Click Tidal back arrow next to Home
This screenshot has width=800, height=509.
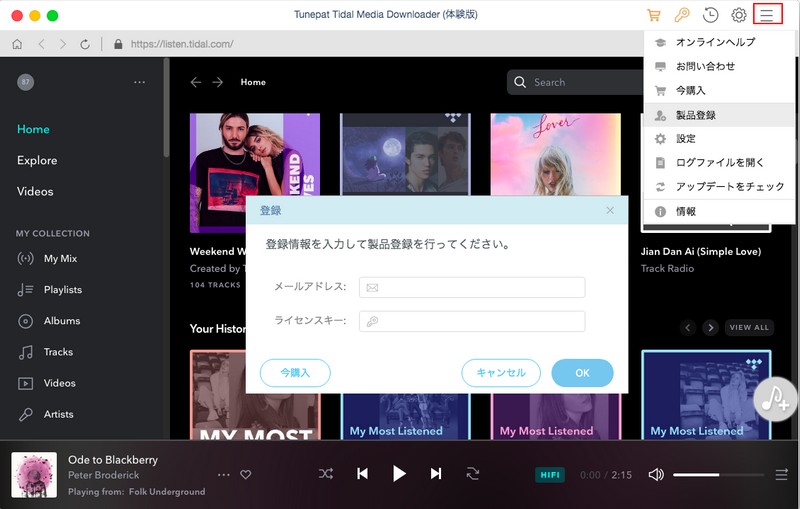coord(195,82)
